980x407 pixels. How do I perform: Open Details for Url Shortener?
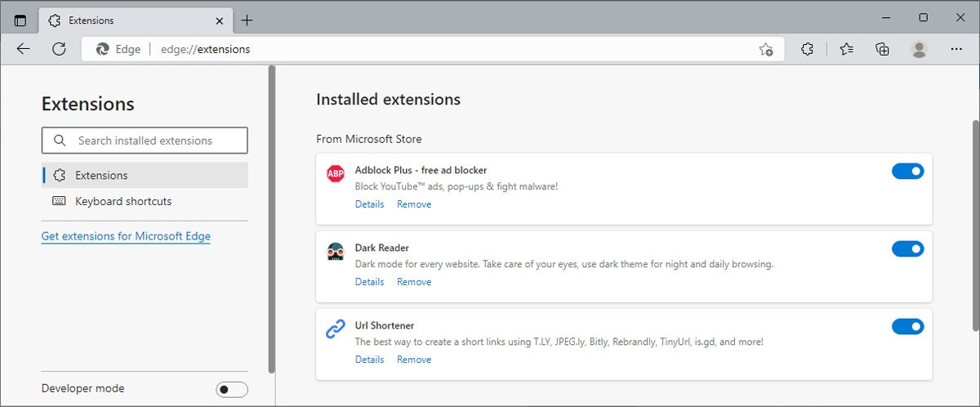click(369, 360)
